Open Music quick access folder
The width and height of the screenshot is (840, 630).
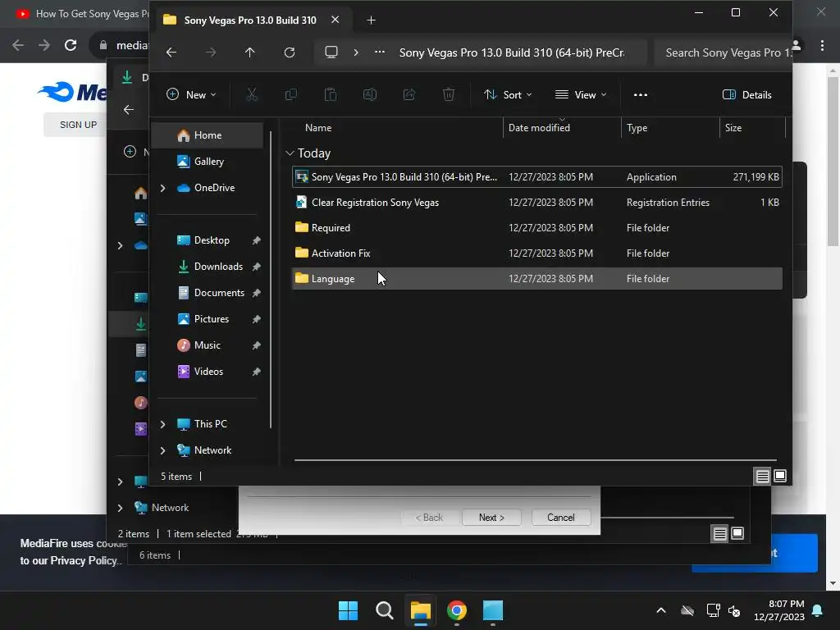208,345
